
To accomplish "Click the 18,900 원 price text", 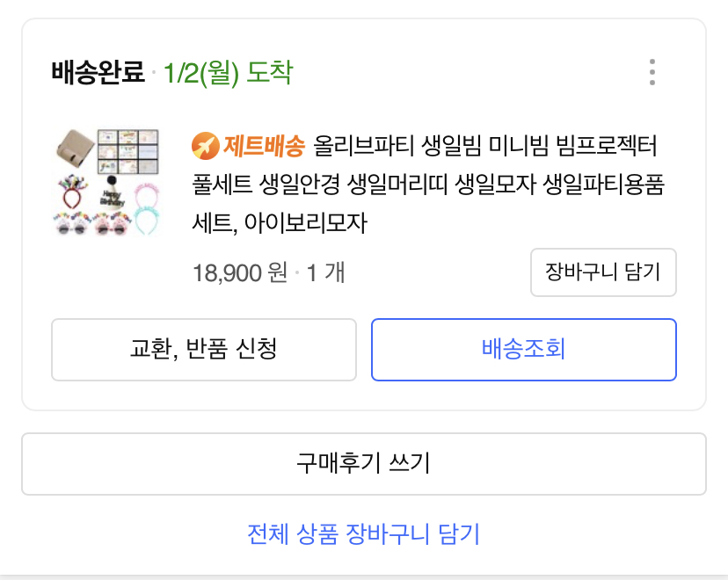I will click(x=240, y=273).
